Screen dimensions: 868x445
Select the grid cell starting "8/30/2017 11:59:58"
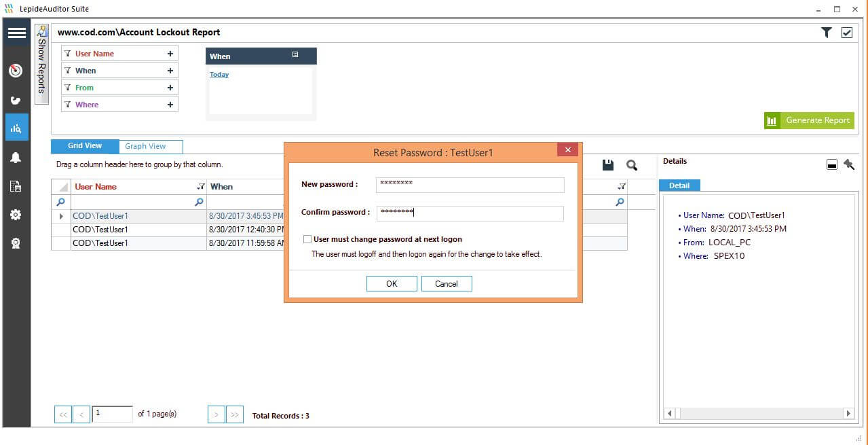pyautogui.click(x=246, y=243)
